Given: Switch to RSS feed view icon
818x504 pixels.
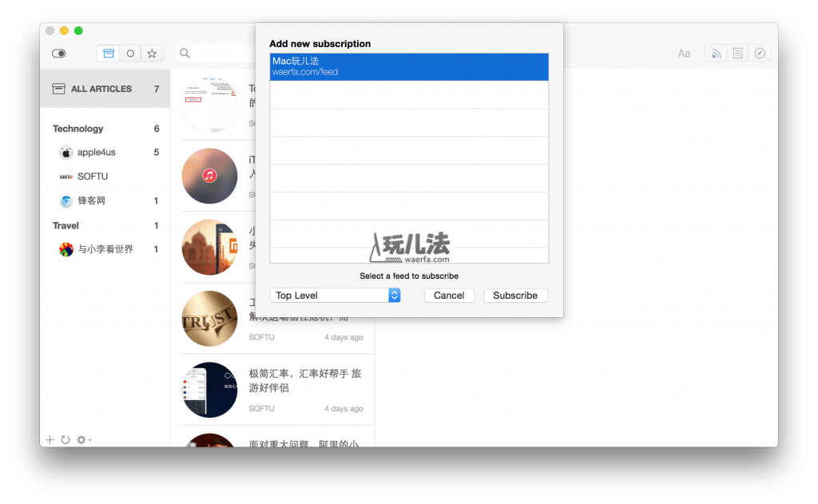Looking at the screenshot, I should point(717,54).
